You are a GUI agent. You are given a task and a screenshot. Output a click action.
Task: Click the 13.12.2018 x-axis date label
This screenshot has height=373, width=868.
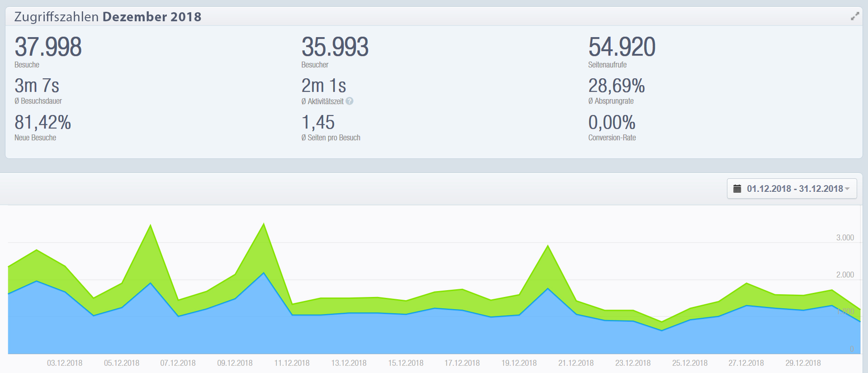pyautogui.click(x=349, y=363)
